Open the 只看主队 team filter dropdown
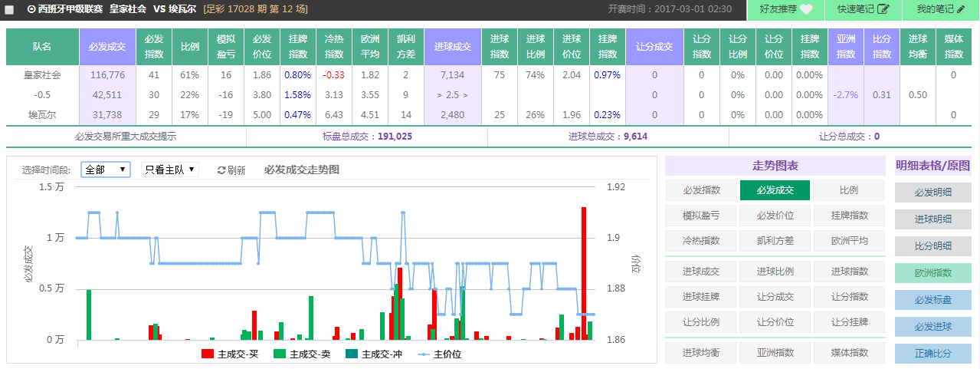This screenshot has height=369, width=980. [169, 170]
